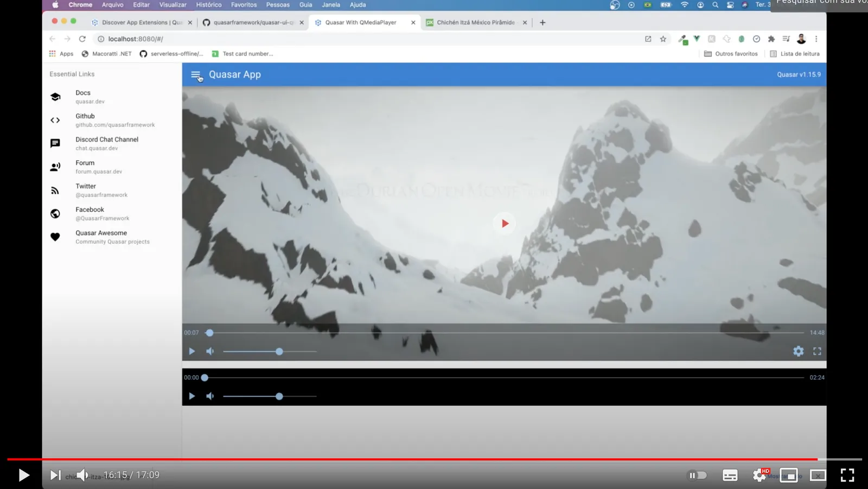The width and height of the screenshot is (868, 489).
Task: Open serverless-offline bookmark
Action: (x=171, y=54)
